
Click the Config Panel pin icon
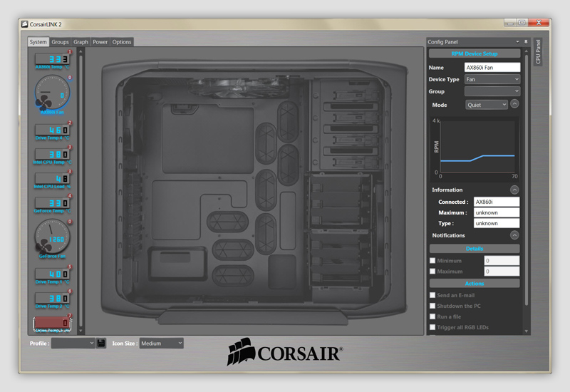click(526, 42)
